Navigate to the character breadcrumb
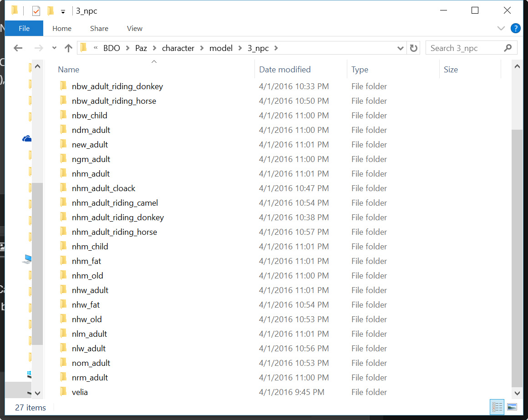This screenshot has width=528, height=420. point(178,48)
